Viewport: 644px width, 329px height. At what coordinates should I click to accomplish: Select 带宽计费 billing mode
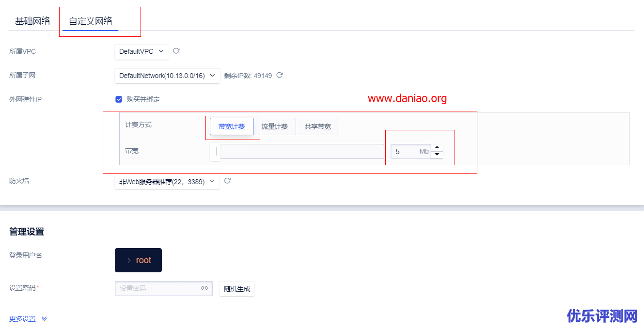pyautogui.click(x=233, y=126)
